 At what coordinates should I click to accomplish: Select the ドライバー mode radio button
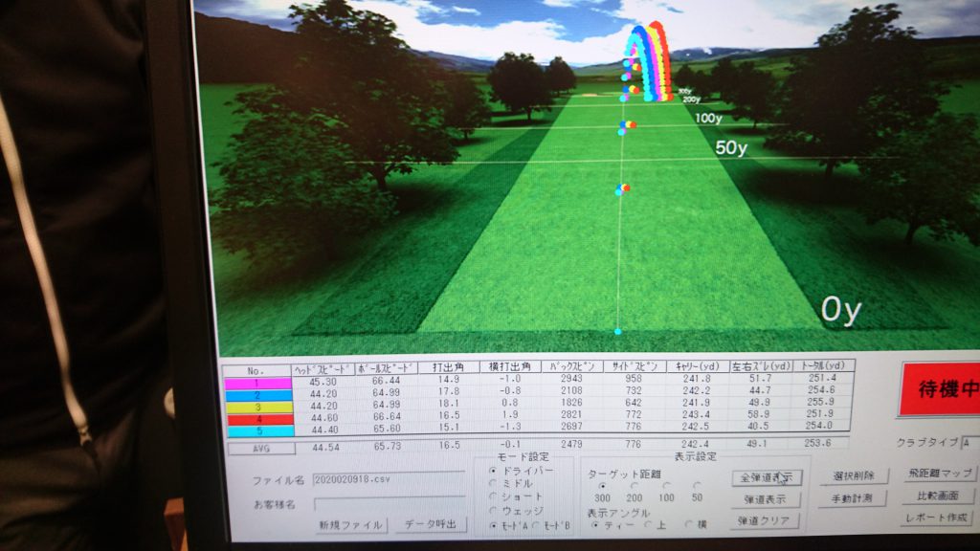493,471
